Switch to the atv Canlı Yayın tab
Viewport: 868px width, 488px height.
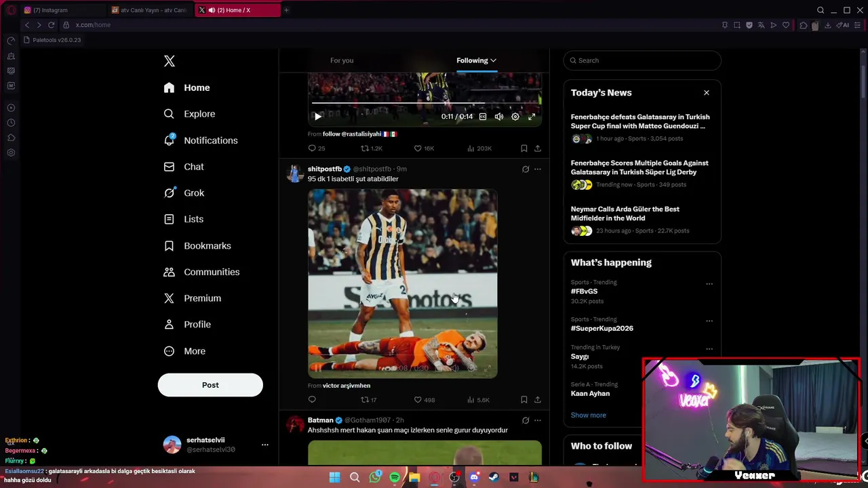click(x=149, y=10)
